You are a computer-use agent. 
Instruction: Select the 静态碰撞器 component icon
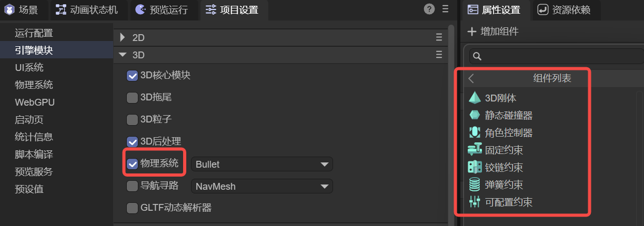475,115
